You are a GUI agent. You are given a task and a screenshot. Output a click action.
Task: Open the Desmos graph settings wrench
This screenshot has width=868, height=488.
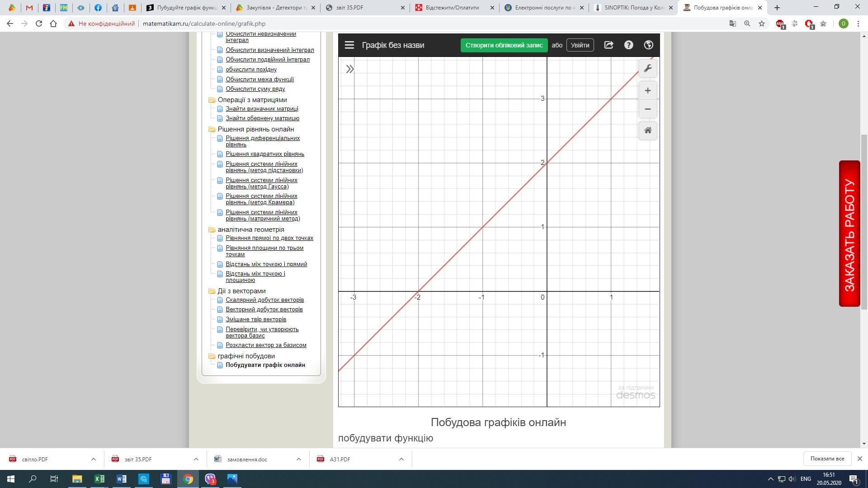pyautogui.click(x=647, y=69)
